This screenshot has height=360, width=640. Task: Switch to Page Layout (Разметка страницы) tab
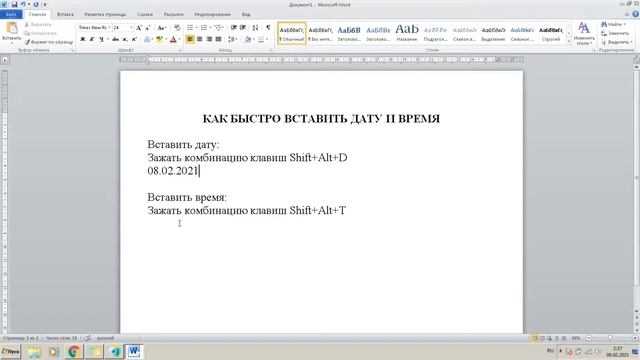[105, 14]
